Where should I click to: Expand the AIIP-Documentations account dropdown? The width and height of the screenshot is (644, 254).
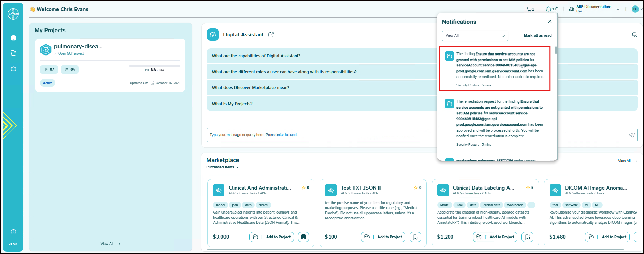(618, 9)
